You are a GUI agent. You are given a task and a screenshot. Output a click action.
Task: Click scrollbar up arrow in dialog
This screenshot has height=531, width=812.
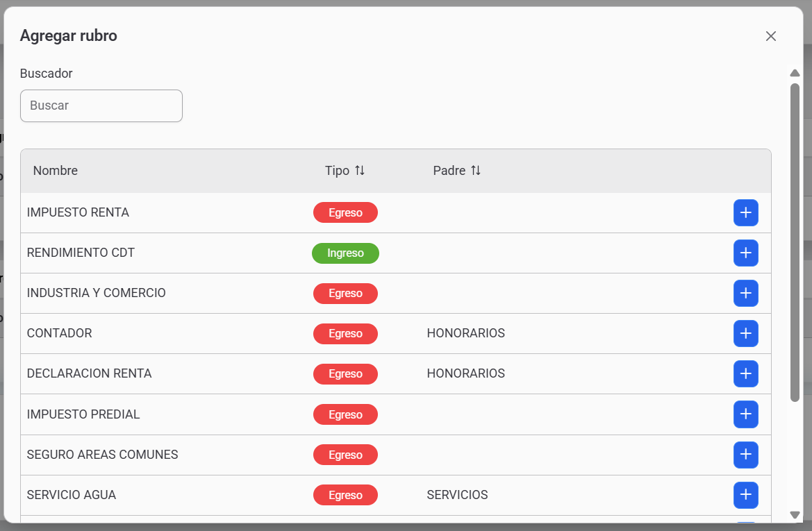795,74
